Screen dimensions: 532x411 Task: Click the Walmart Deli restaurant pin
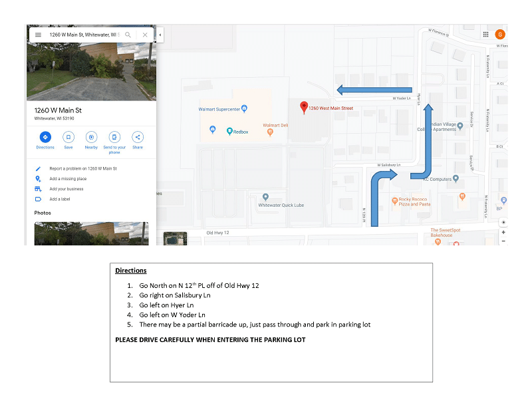pyautogui.click(x=270, y=132)
